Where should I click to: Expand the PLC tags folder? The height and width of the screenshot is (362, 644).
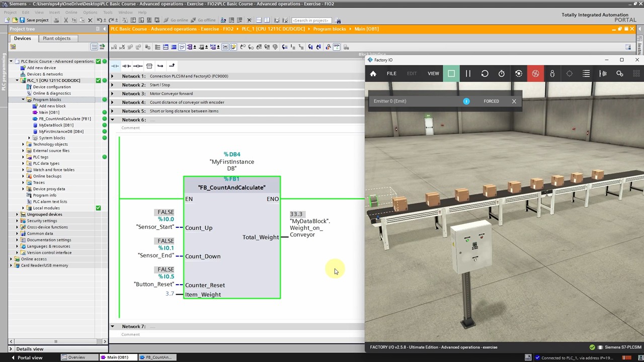click(x=23, y=157)
